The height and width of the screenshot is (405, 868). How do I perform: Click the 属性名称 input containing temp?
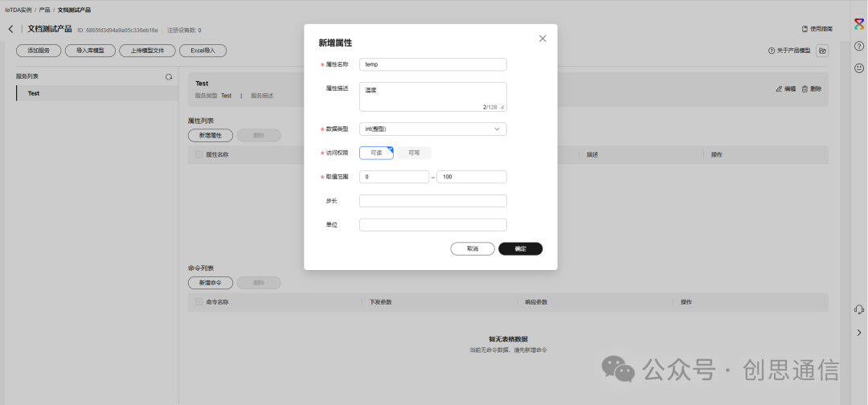pos(433,64)
